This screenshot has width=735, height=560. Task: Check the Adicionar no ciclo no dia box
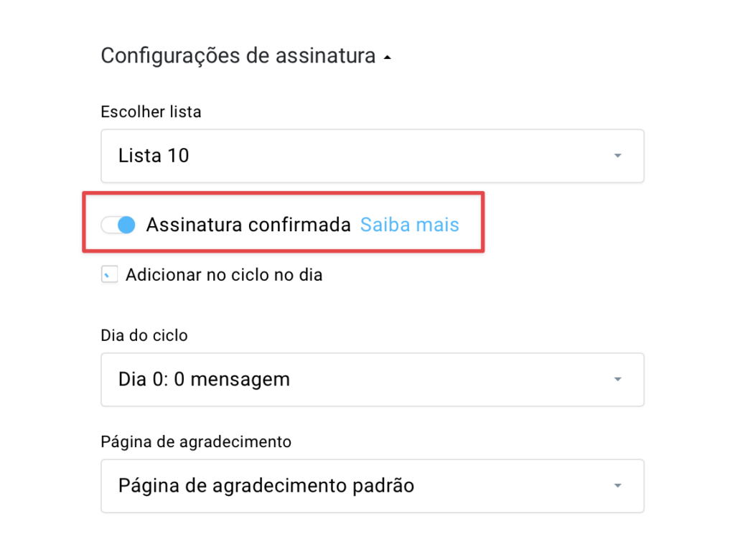click(109, 274)
